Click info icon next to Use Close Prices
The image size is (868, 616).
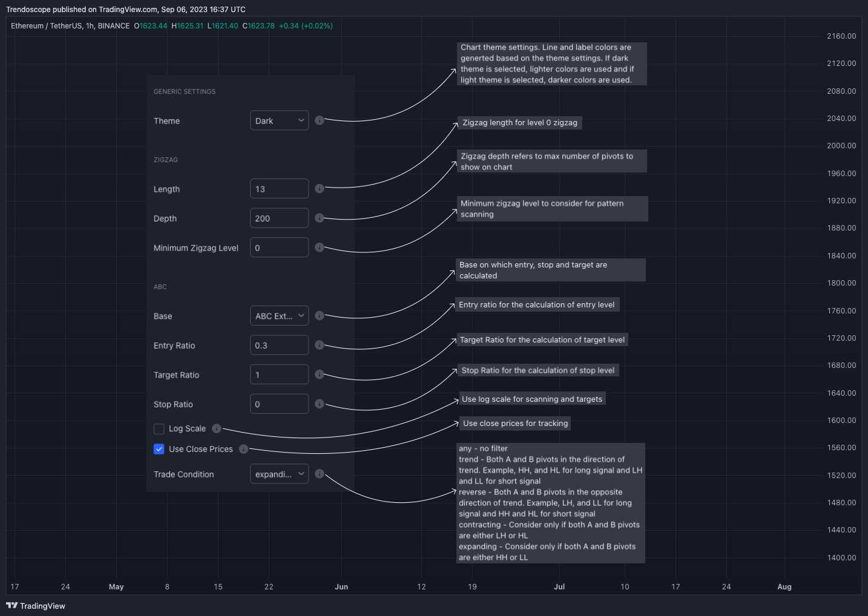(243, 449)
